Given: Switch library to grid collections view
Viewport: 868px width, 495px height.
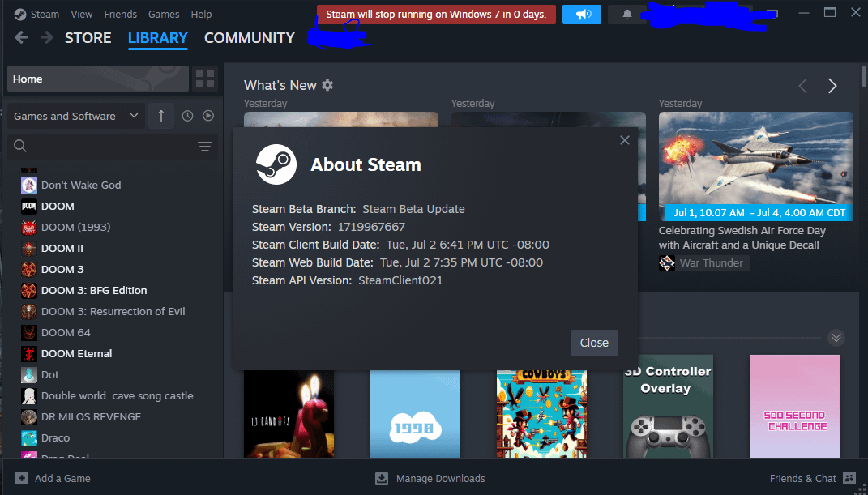Looking at the screenshot, I should (x=205, y=79).
